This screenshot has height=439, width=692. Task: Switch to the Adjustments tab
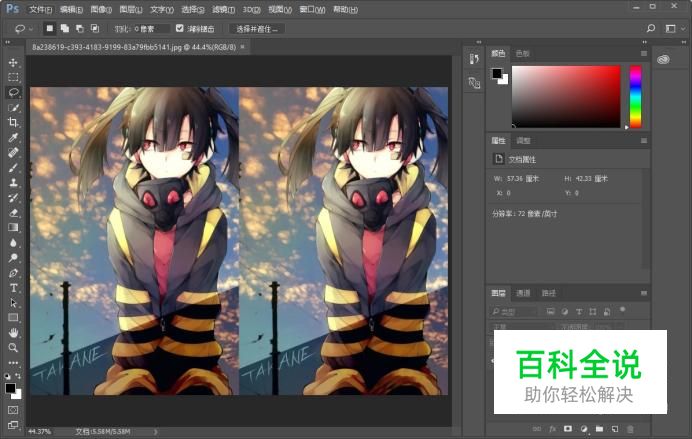click(x=523, y=141)
